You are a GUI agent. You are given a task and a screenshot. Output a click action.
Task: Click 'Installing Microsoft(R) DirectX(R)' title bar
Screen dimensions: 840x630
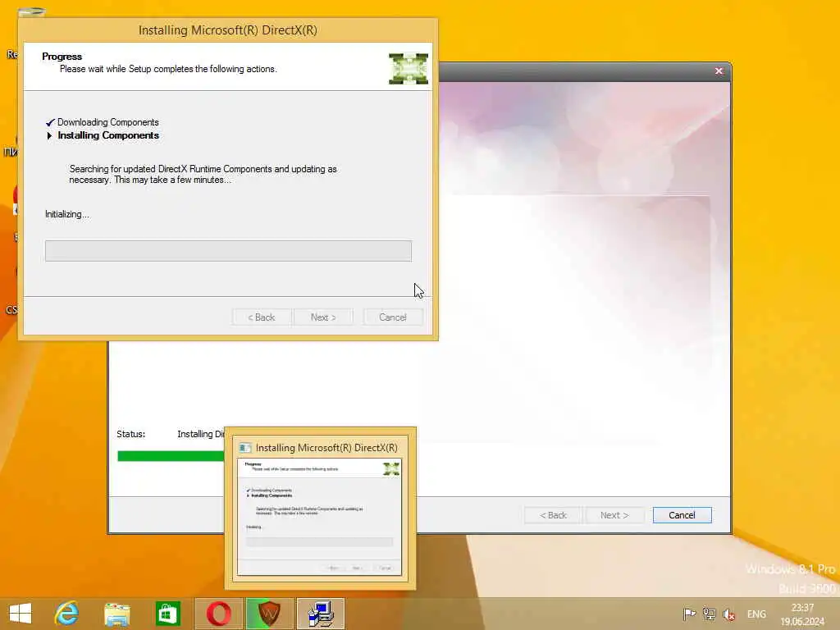point(228,30)
